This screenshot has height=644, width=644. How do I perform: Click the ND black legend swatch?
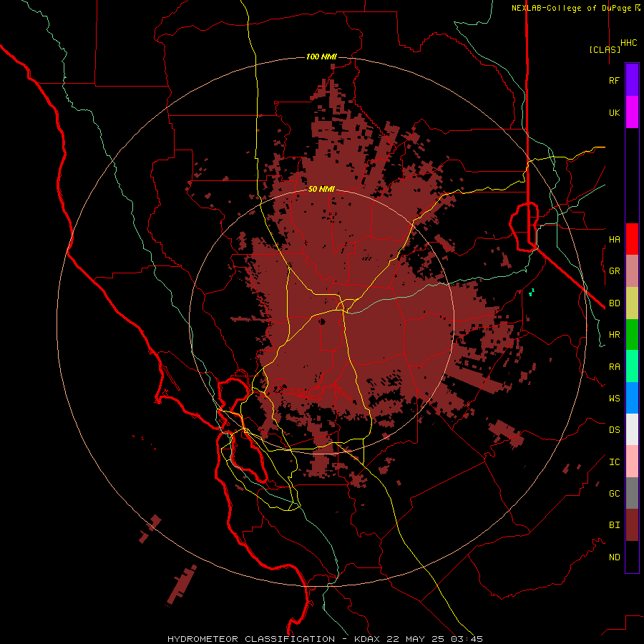coord(632,557)
